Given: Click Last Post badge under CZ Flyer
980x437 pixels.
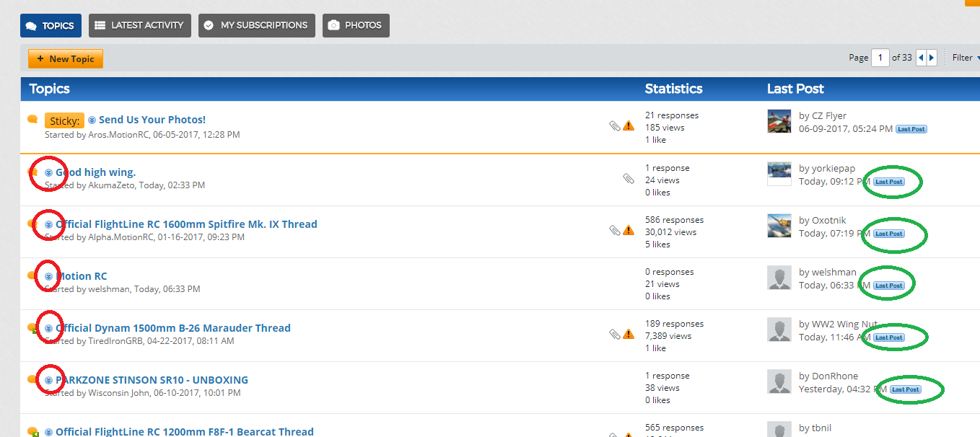Looking at the screenshot, I should pos(911,129).
